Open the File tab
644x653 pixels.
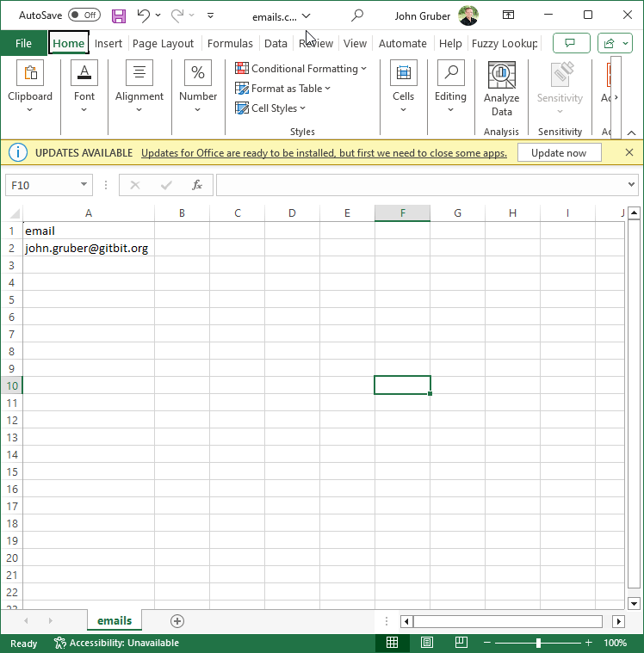click(24, 43)
